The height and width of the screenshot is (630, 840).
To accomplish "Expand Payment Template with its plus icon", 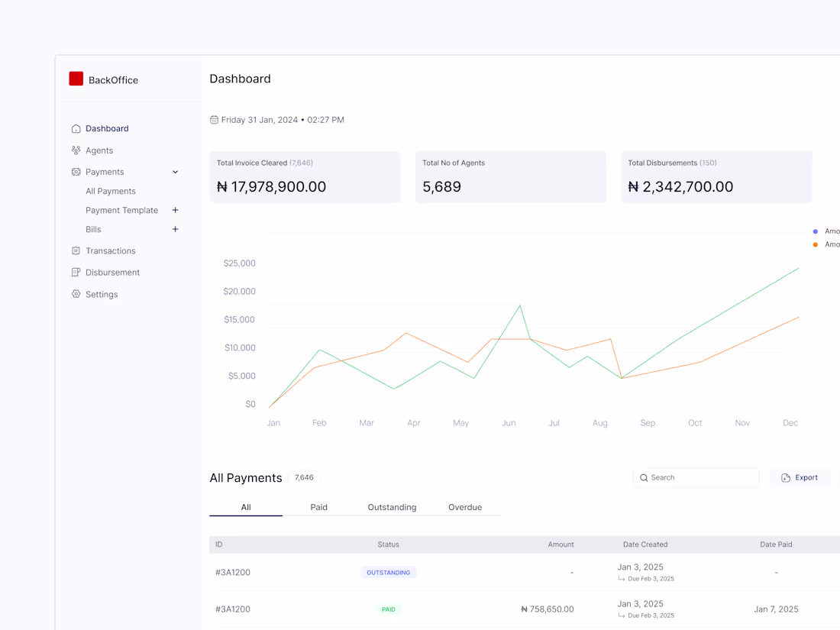I will (x=175, y=209).
